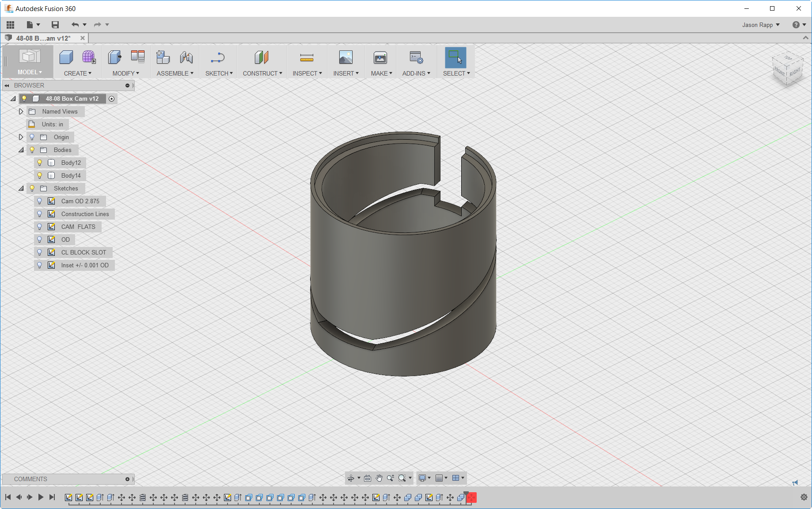
Task: Switch to the Model workspace menu
Action: [x=28, y=62]
